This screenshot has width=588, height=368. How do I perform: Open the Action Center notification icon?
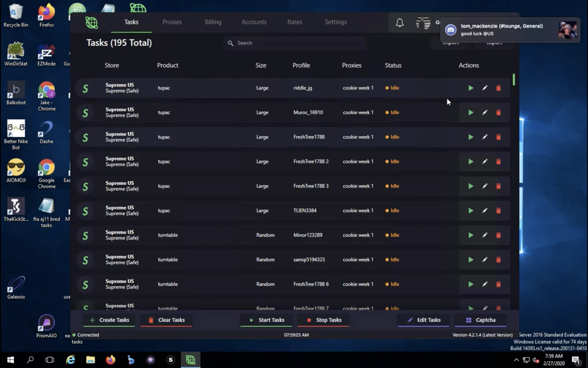pos(576,360)
